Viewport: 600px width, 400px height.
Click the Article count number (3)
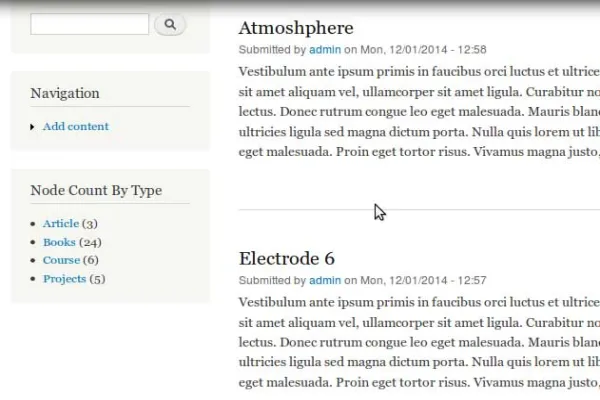tap(90, 224)
